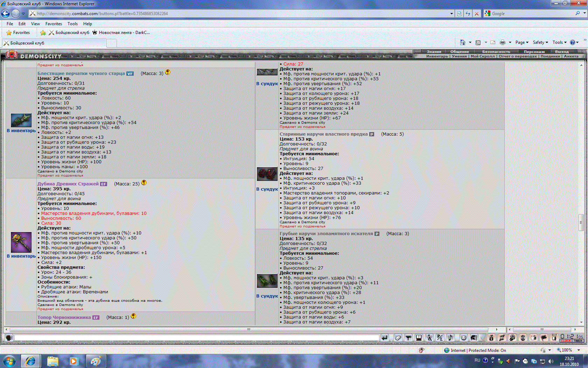Open Дубина Древних Стражей item link
Screen dimensions: 588x368
[68, 184]
